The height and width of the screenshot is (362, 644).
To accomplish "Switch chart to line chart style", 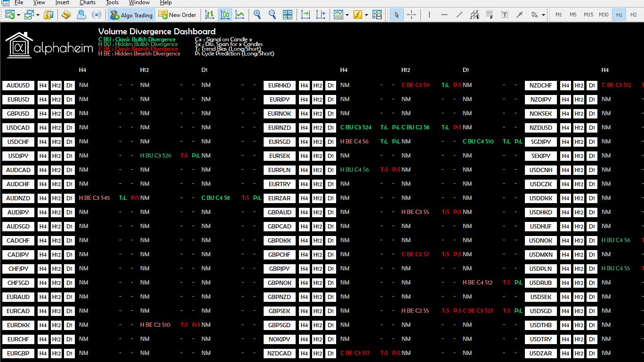I will (x=240, y=15).
